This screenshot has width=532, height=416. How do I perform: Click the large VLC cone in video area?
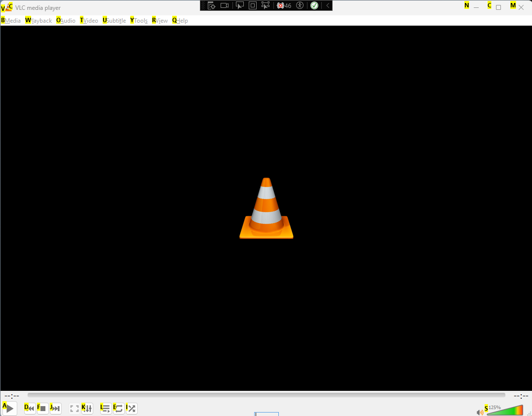click(x=266, y=208)
